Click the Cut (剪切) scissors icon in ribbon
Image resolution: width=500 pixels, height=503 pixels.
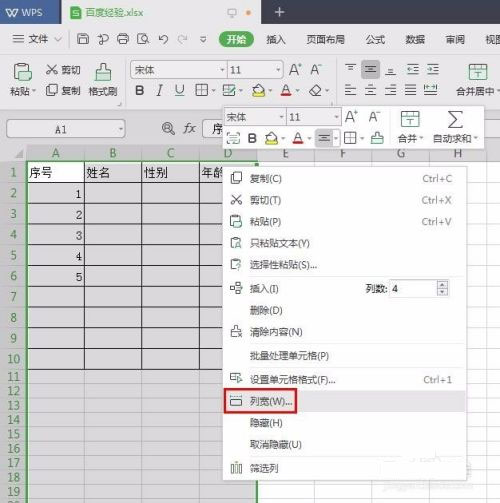tap(52, 69)
